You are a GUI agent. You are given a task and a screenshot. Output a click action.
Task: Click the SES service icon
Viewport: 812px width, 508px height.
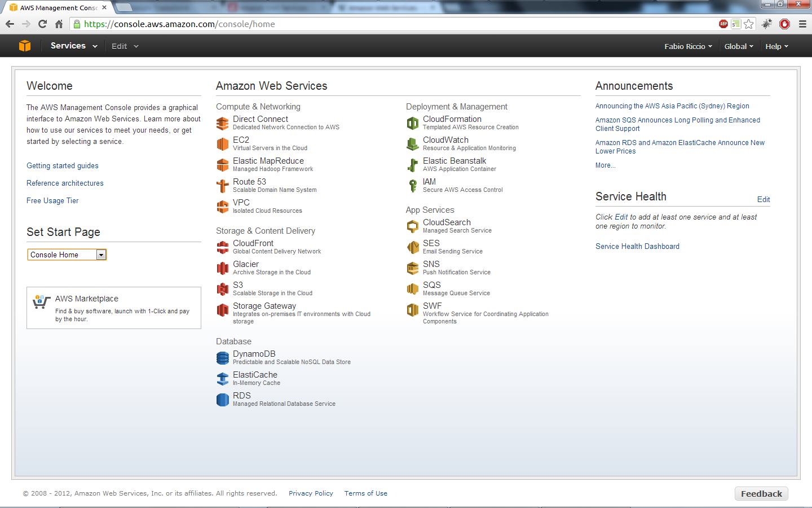pyautogui.click(x=413, y=247)
